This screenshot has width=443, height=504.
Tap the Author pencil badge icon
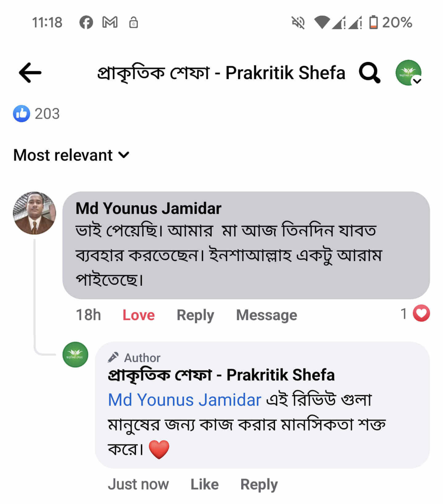[113, 357]
